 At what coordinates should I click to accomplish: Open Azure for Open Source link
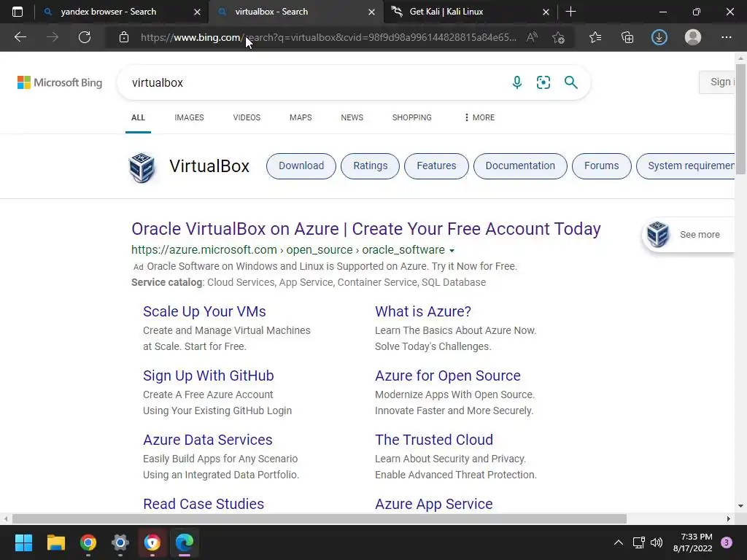coord(448,376)
